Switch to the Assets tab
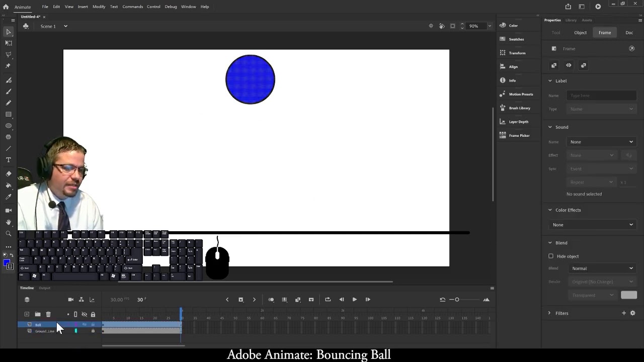Viewport: 644px width, 362px height. point(587,20)
